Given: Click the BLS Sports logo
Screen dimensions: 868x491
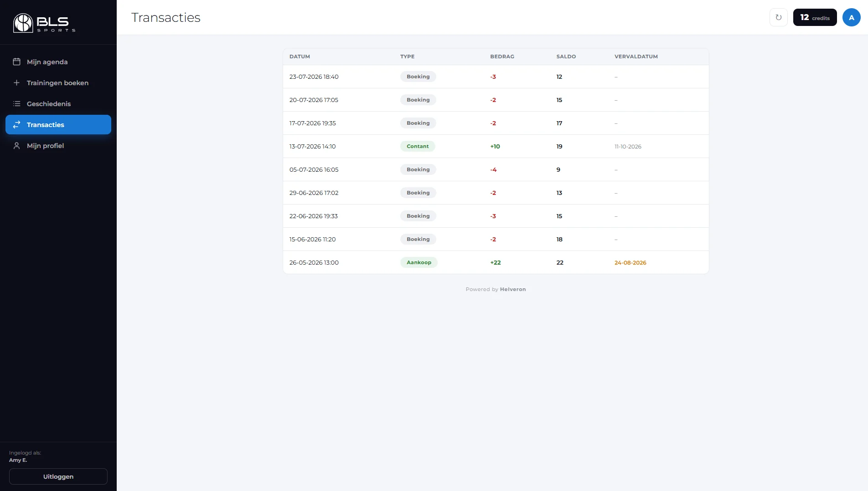Looking at the screenshot, I should pos(44,23).
